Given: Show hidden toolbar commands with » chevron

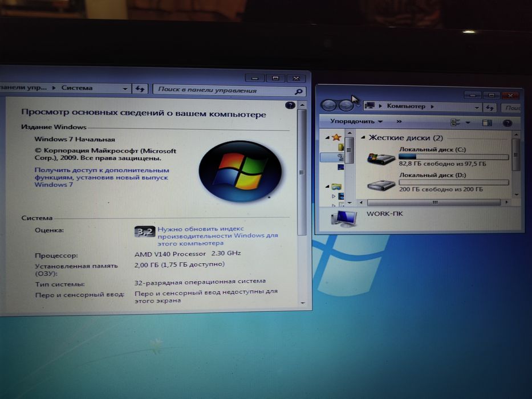Looking at the screenshot, I should click(x=399, y=121).
